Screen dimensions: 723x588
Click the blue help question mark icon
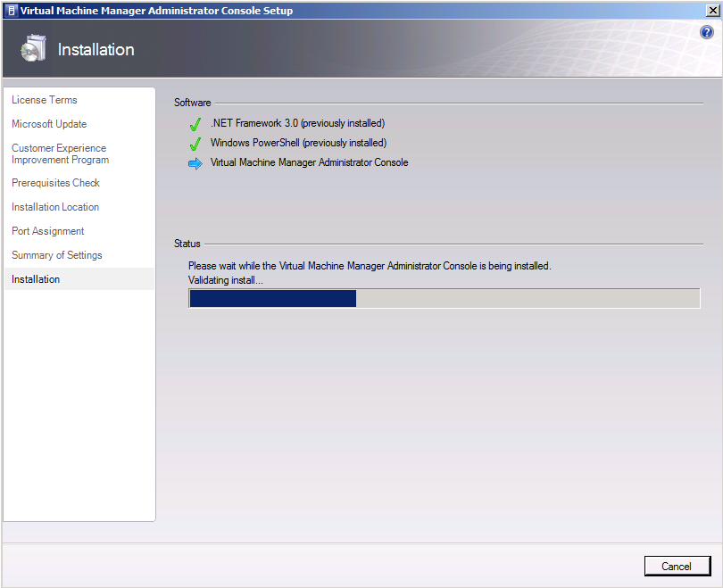[706, 32]
